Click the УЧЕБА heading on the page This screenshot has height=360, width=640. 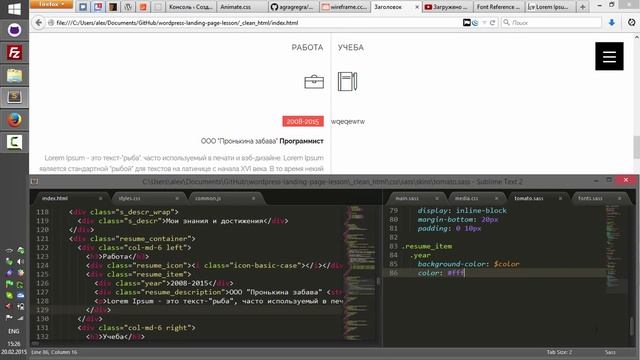pyautogui.click(x=351, y=48)
